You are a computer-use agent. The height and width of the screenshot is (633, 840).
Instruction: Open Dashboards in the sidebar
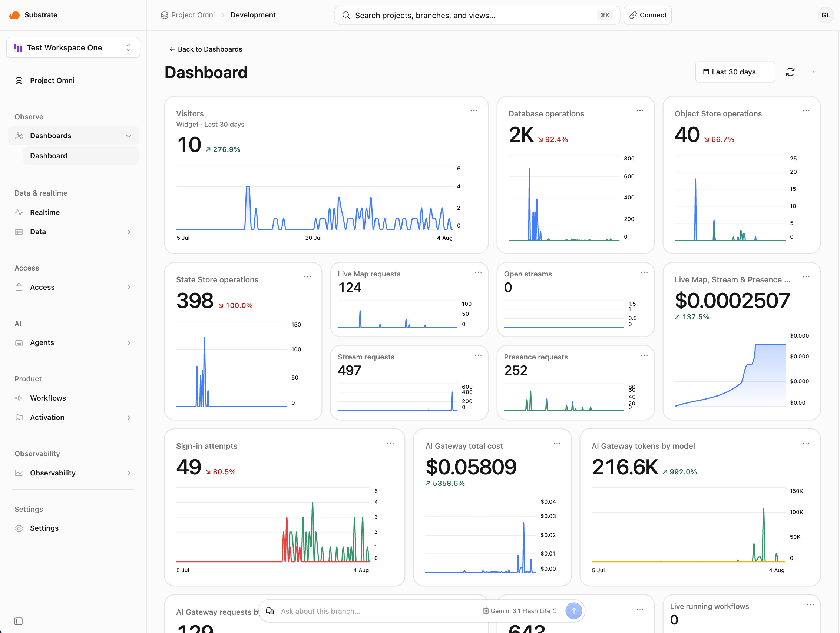pyautogui.click(x=73, y=136)
